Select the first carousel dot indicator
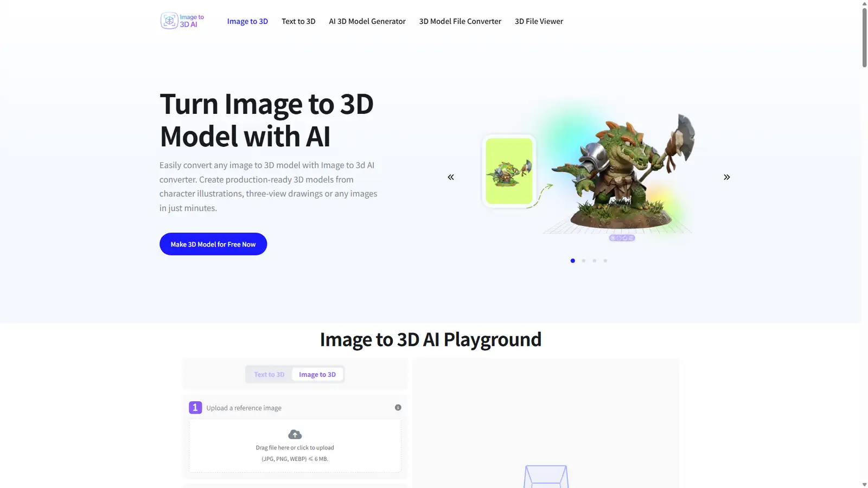 point(573,261)
